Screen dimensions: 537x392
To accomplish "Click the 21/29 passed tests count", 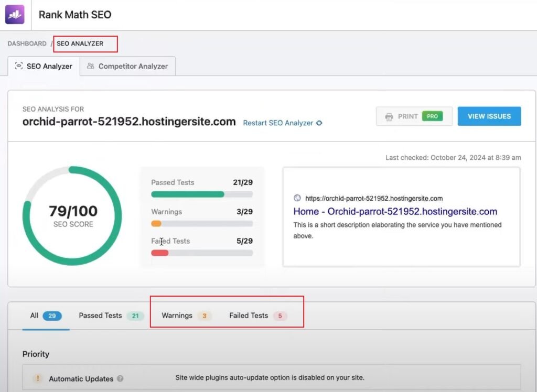I will click(243, 182).
